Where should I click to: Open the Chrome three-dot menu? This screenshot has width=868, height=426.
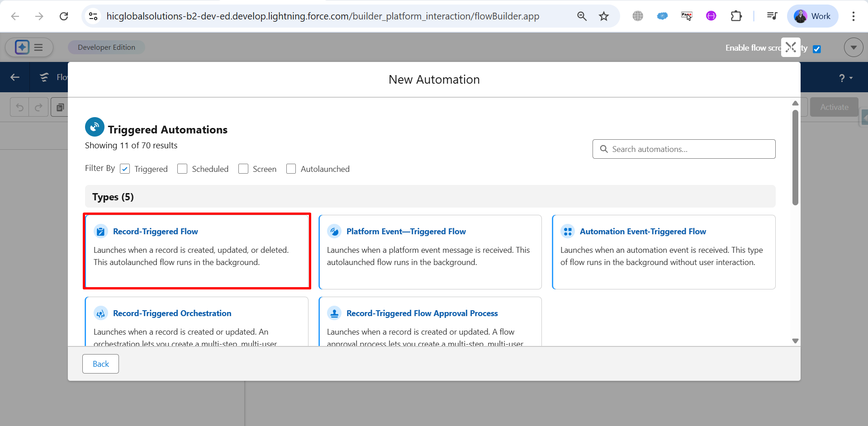tap(853, 16)
